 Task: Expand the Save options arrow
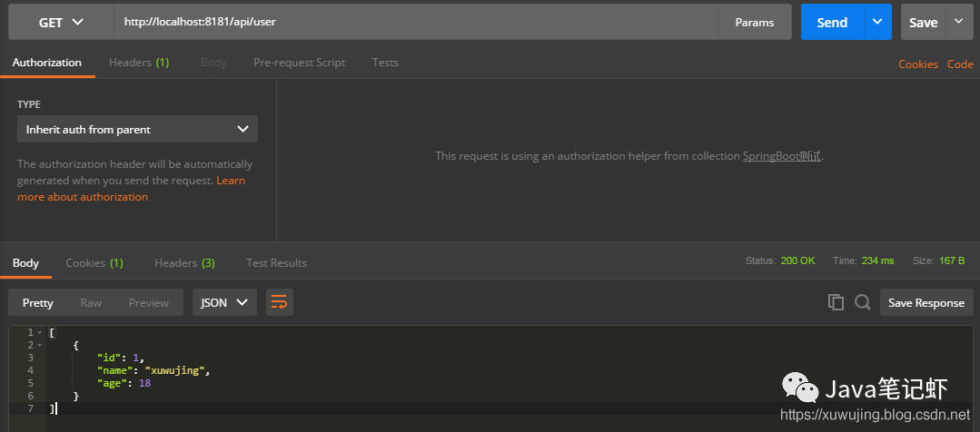coord(959,22)
